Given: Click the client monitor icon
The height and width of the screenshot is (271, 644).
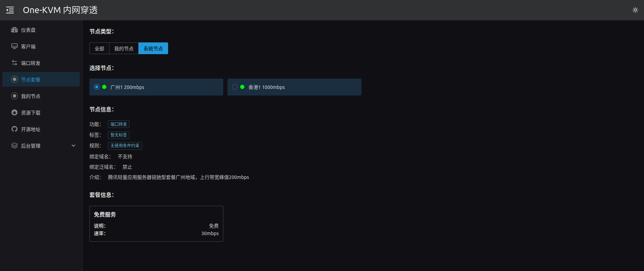Looking at the screenshot, I should 14,47.
